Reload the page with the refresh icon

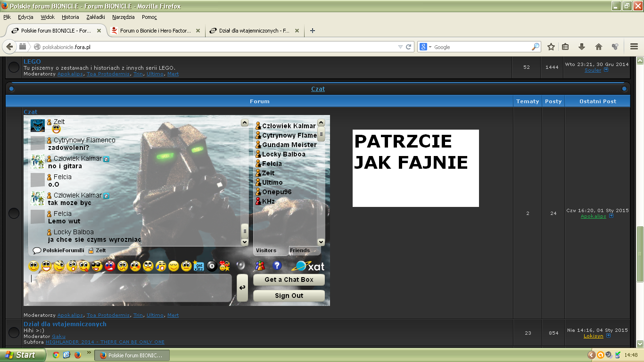click(x=409, y=47)
